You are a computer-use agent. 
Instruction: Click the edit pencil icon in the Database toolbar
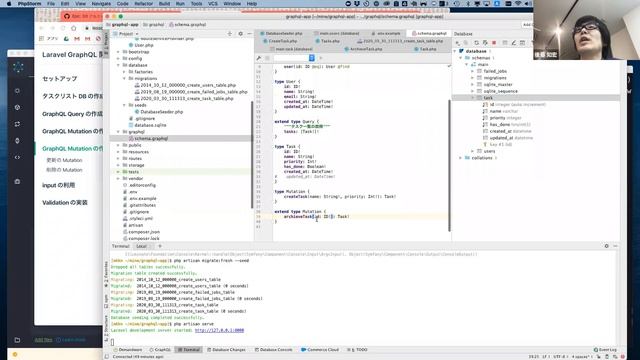513,42
